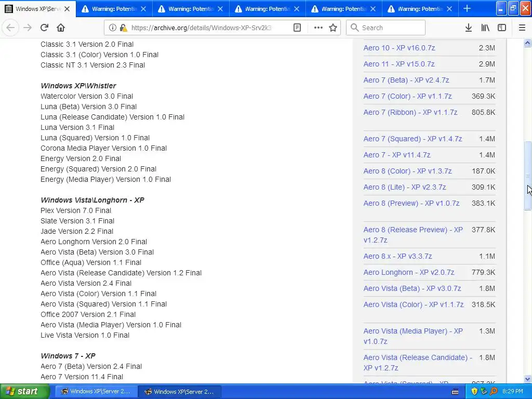The height and width of the screenshot is (399, 532).
Task: Close the active Windows XP\Server tab
Action: tap(67, 9)
